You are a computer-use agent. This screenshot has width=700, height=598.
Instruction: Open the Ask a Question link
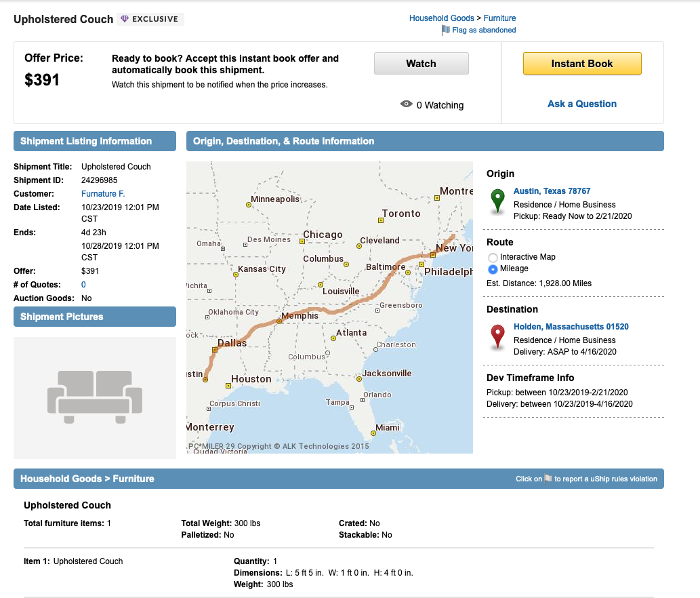[x=581, y=104]
